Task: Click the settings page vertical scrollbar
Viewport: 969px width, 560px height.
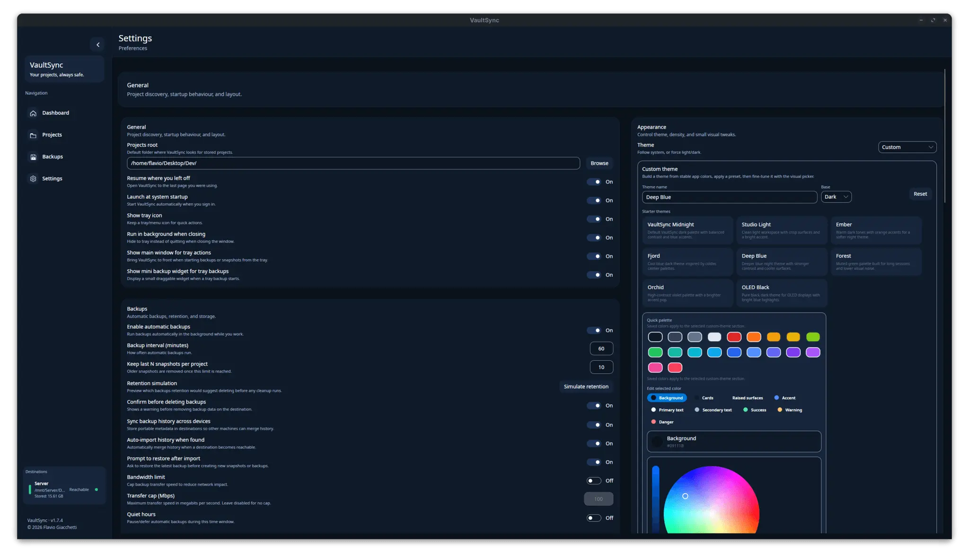Action: [x=944, y=136]
